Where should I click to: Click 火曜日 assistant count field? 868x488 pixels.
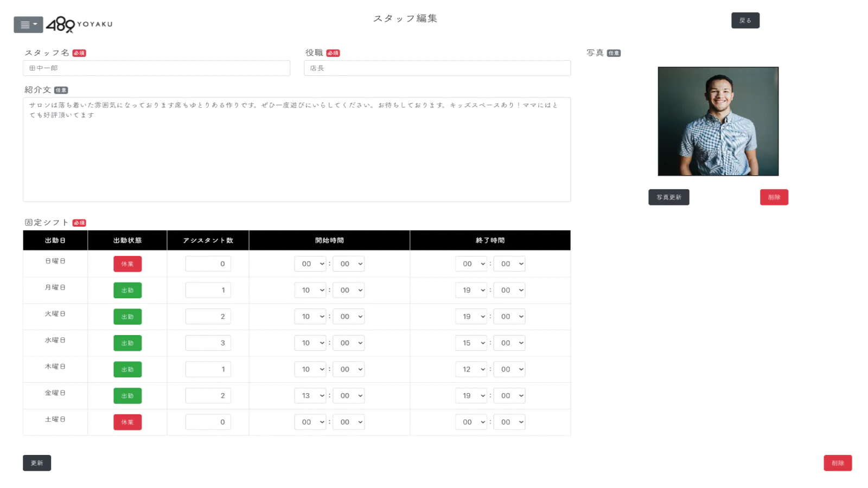click(x=208, y=317)
